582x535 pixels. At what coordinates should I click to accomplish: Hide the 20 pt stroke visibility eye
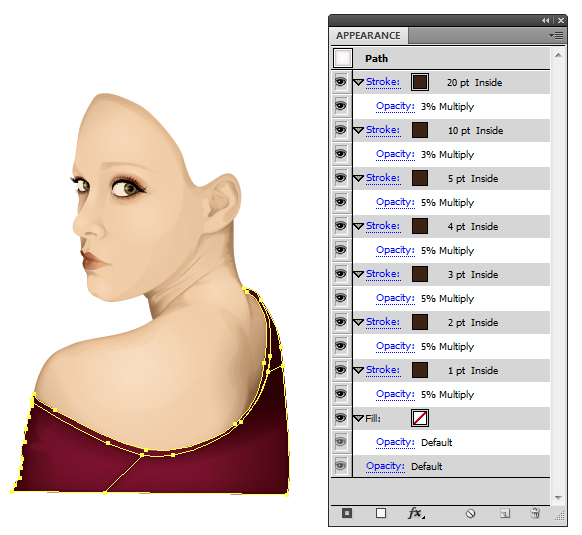click(340, 81)
